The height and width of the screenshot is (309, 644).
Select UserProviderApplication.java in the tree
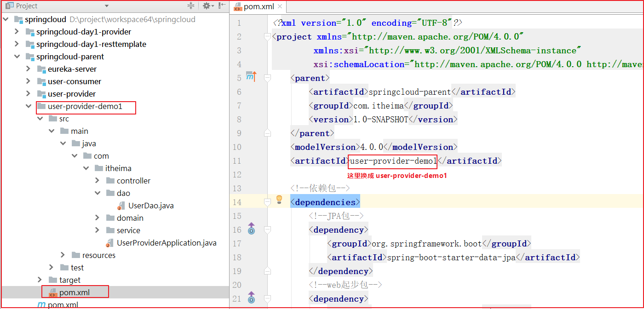(166, 243)
